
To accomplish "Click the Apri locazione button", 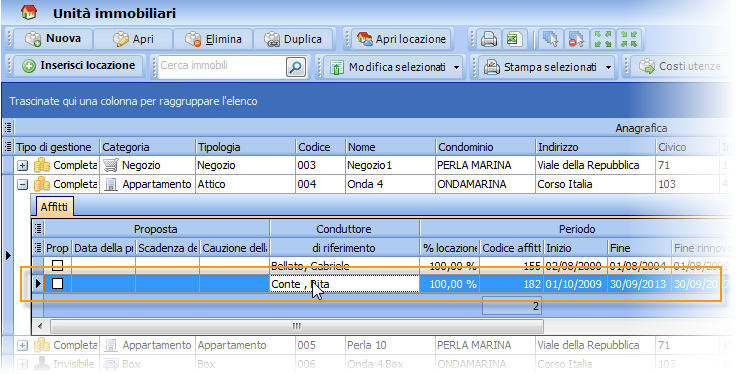I will (401, 39).
